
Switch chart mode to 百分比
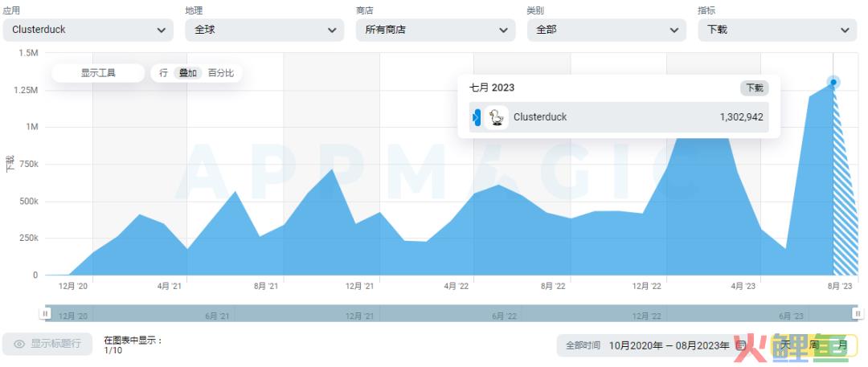point(221,73)
